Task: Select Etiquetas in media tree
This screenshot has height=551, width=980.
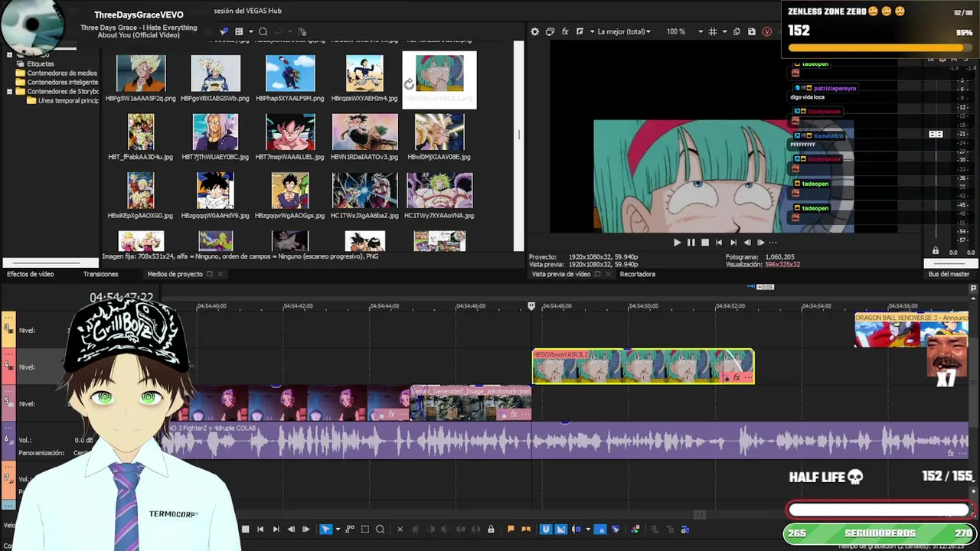Action: [41, 64]
